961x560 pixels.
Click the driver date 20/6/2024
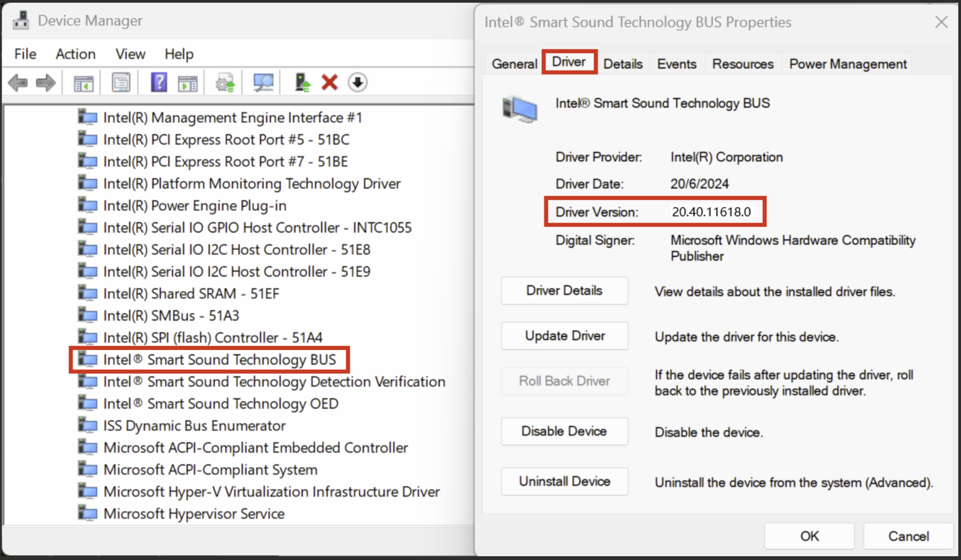point(699,184)
